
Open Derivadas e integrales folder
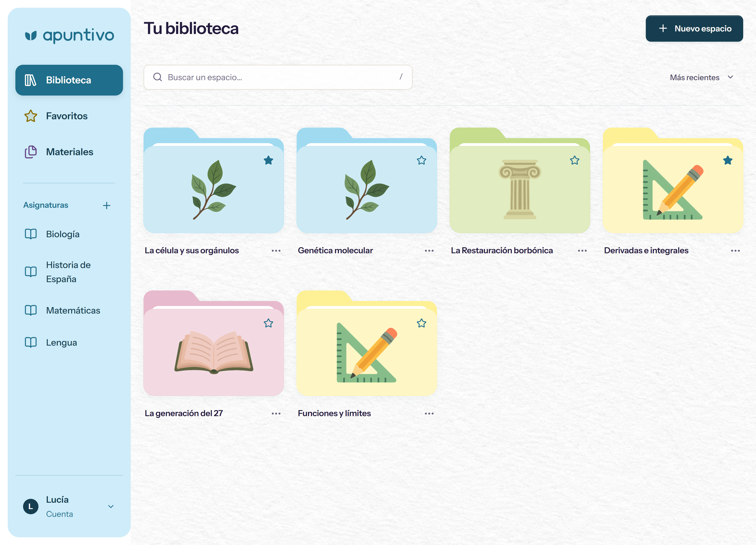[673, 180]
